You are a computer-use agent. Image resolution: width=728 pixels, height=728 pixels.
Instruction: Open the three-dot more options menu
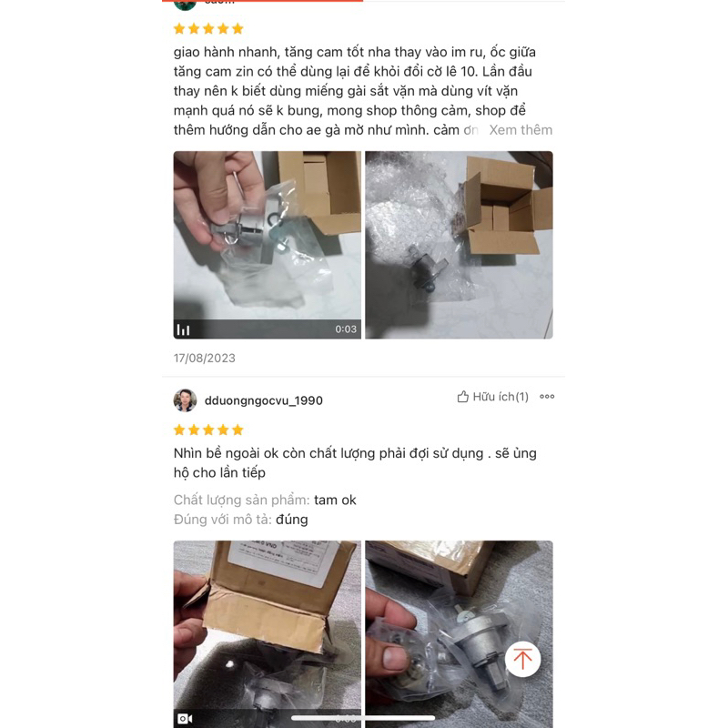click(547, 397)
